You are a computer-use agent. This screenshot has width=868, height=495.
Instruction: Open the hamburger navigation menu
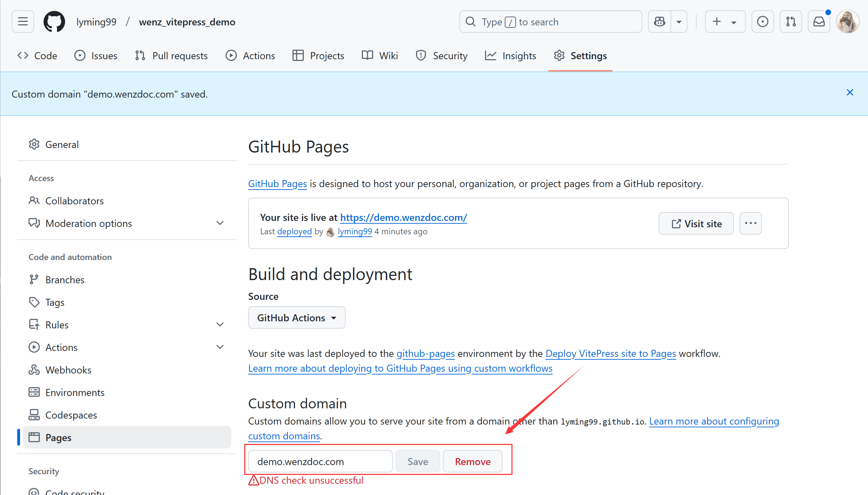23,22
